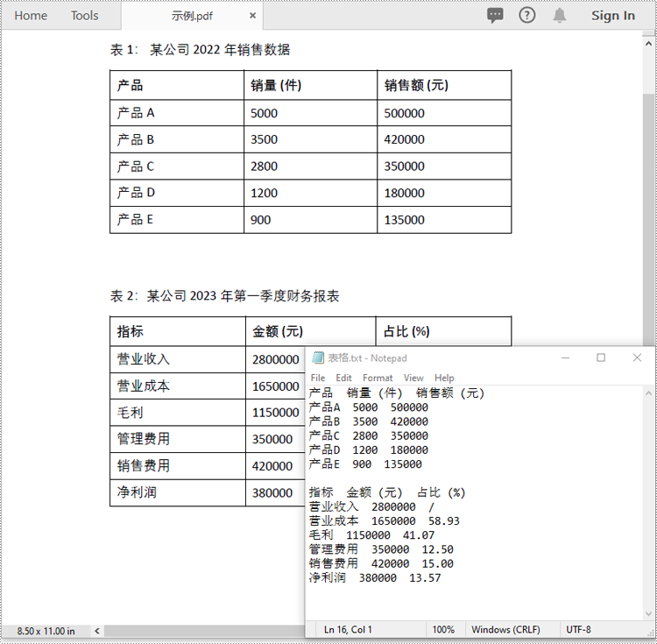Click page size 8.50 x 11.00 in
The width and height of the screenshot is (657, 644).
pyautogui.click(x=46, y=631)
